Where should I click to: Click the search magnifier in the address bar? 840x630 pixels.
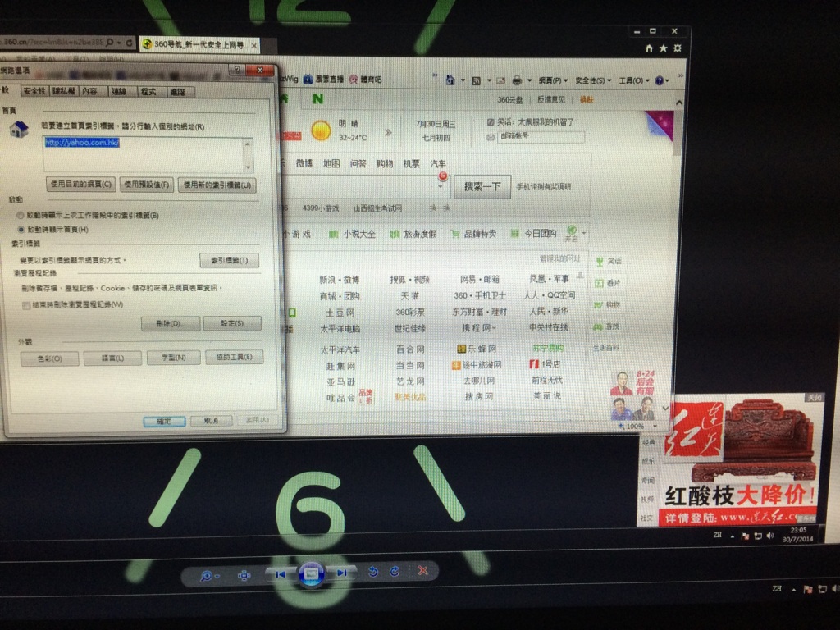110,43
